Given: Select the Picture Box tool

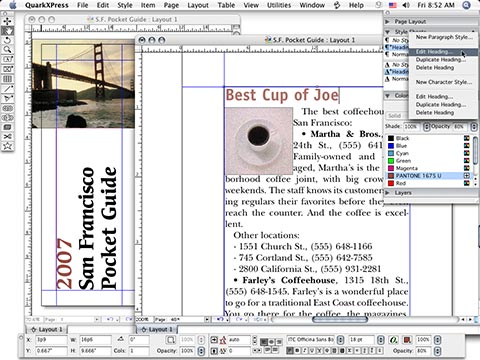Looking at the screenshot, I should pyautogui.click(x=7, y=69).
